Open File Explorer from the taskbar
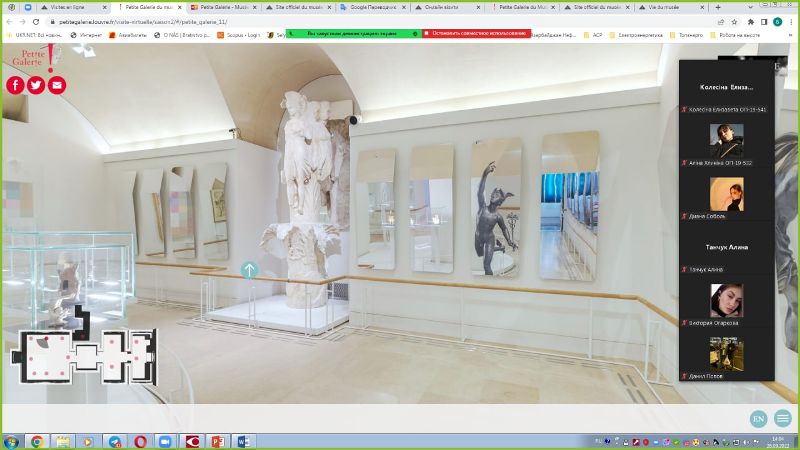This screenshot has height=450, width=800. pos(63,441)
